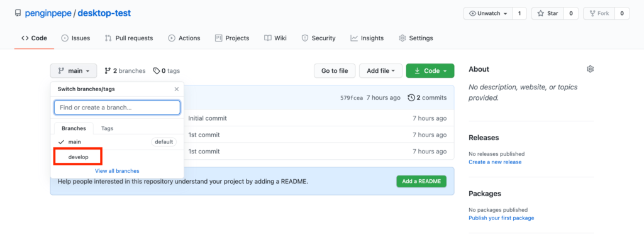Collapse the main branch selector

point(74,70)
